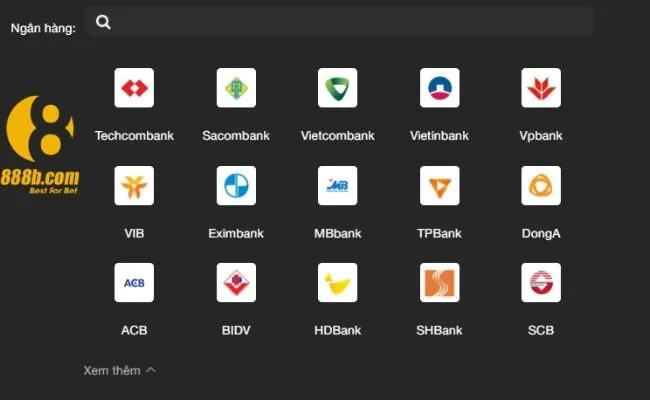Choose the SHBank orange icon

(x=439, y=283)
